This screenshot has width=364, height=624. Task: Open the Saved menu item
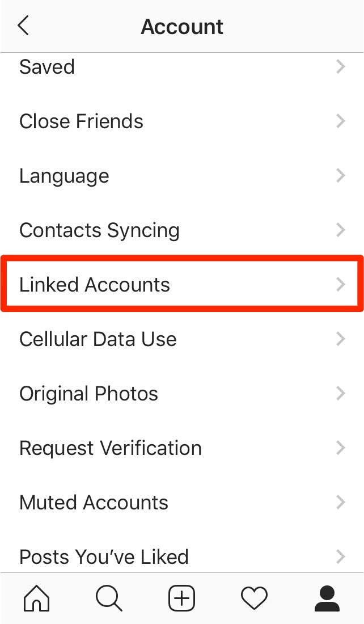pyautogui.click(x=47, y=67)
